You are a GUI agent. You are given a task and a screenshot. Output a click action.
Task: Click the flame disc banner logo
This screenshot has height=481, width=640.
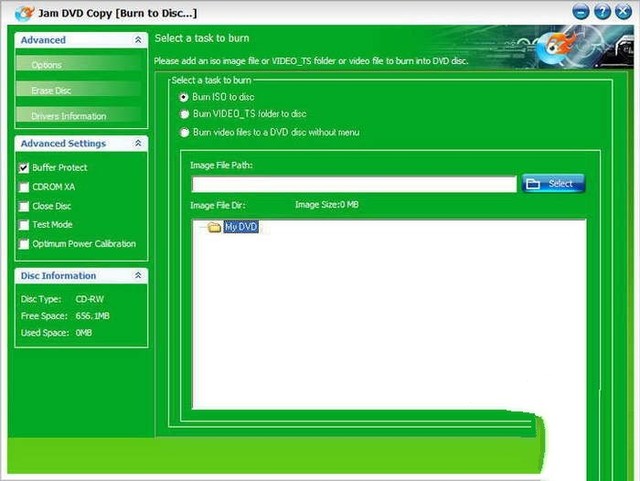point(558,48)
